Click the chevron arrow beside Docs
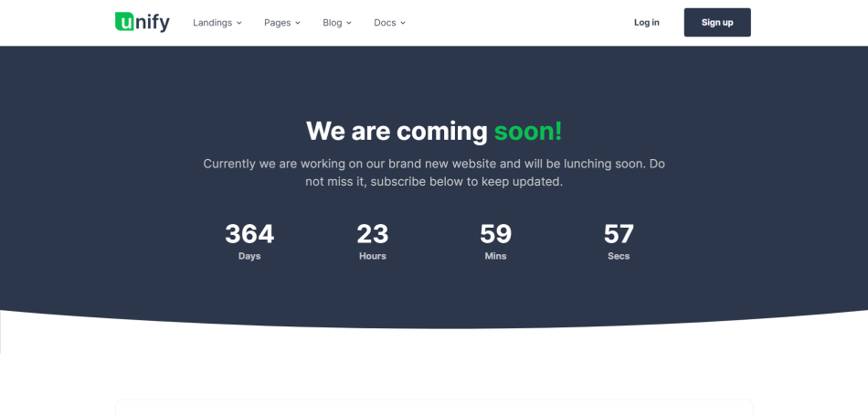Screen dimensions: 868x416 click(403, 23)
